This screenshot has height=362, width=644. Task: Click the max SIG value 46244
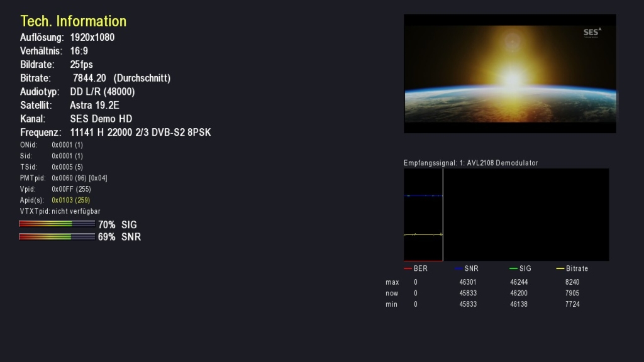pyautogui.click(x=519, y=282)
